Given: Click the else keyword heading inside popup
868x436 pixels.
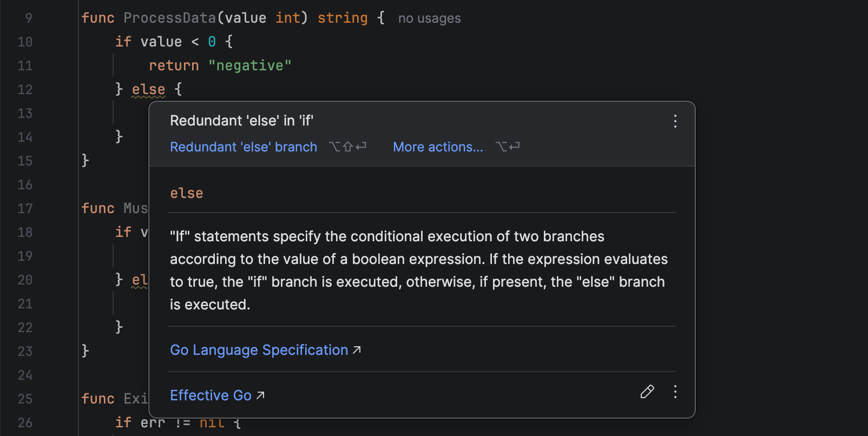Looking at the screenshot, I should tap(187, 193).
